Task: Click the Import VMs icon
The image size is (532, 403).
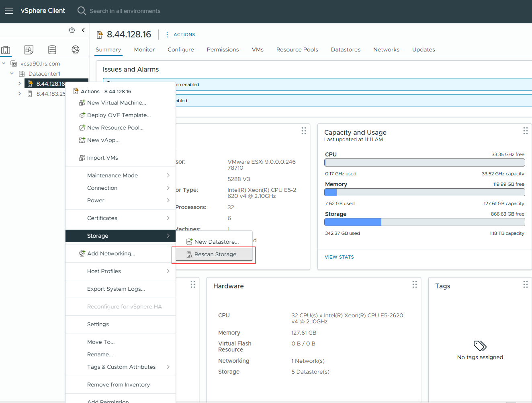Action: [x=82, y=158]
